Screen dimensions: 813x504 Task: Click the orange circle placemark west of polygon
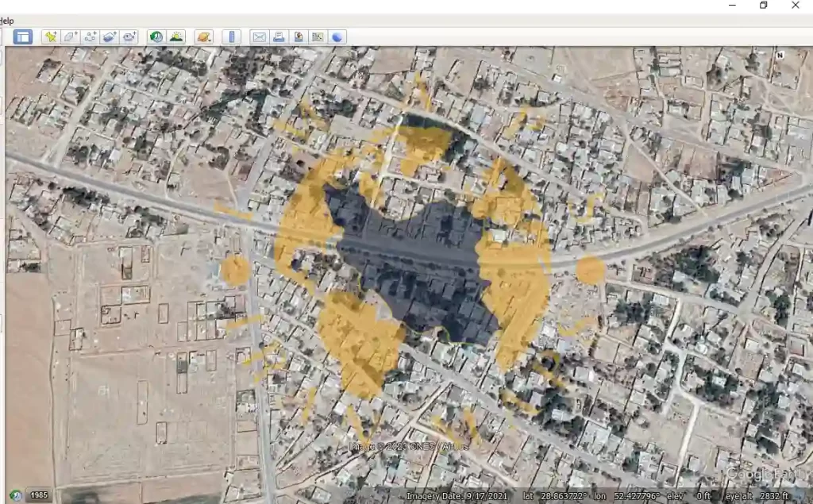(235, 269)
